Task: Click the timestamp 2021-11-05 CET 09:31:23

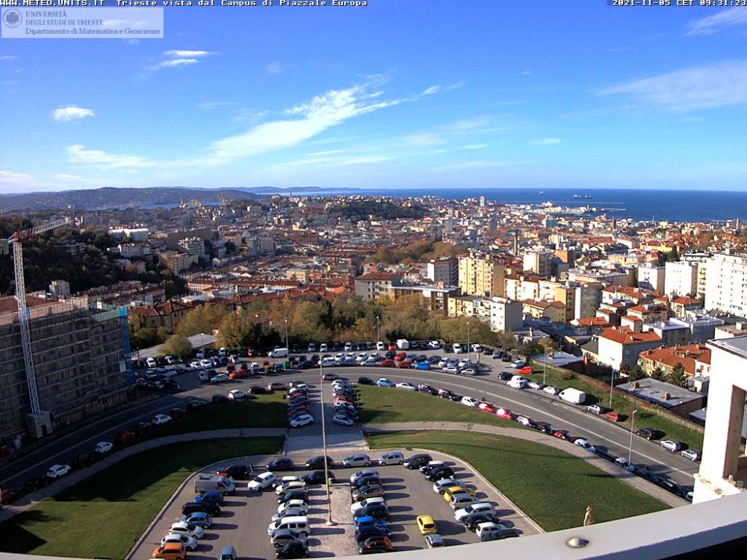Action: [x=678, y=3]
